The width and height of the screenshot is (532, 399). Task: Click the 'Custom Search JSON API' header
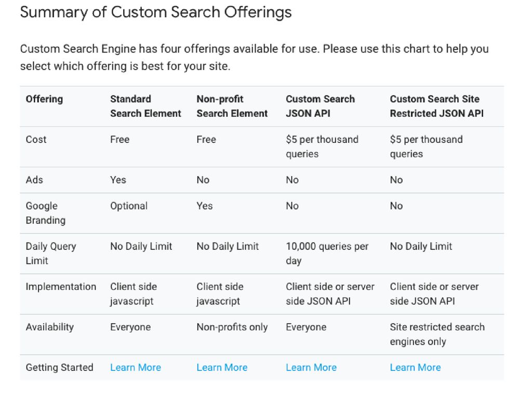point(320,106)
